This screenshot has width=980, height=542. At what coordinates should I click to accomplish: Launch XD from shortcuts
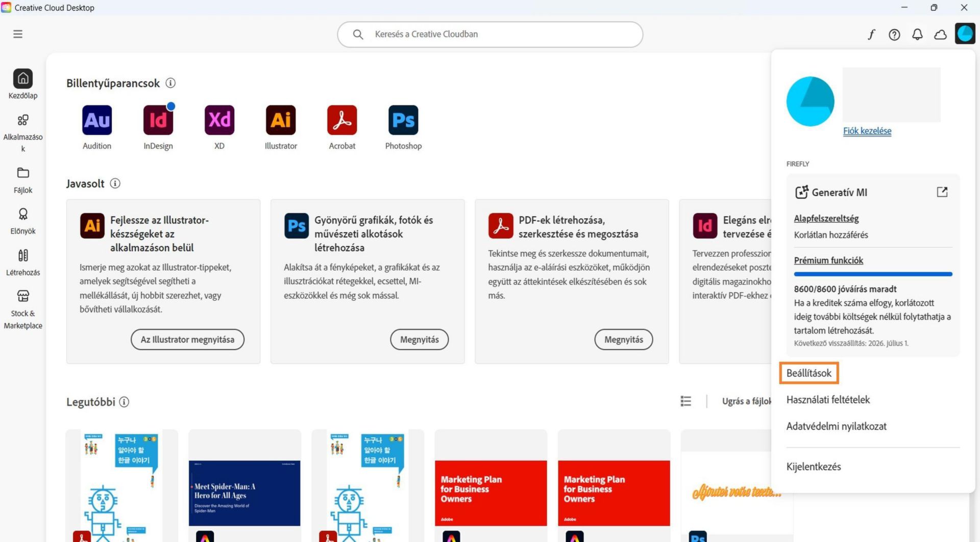click(219, 120)
